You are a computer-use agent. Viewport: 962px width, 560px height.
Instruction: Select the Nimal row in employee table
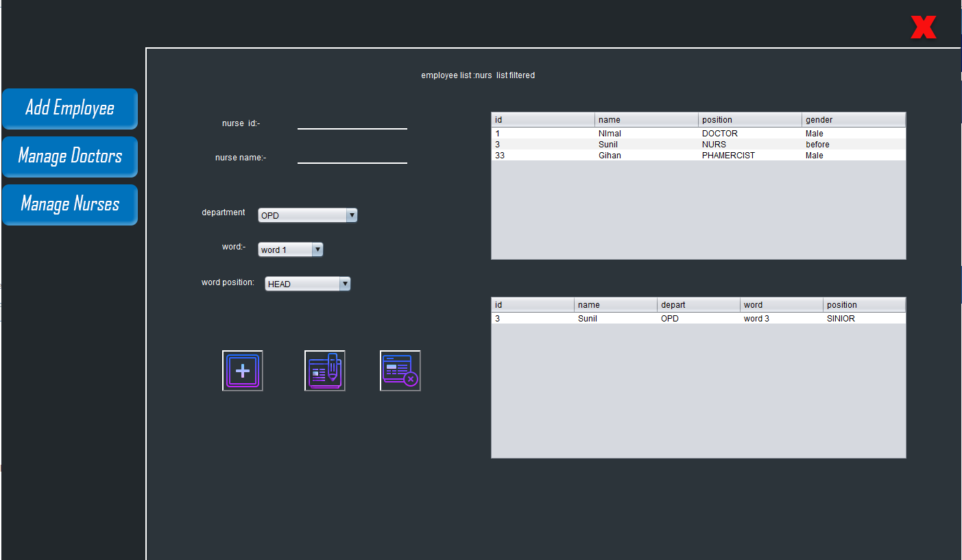699,134
